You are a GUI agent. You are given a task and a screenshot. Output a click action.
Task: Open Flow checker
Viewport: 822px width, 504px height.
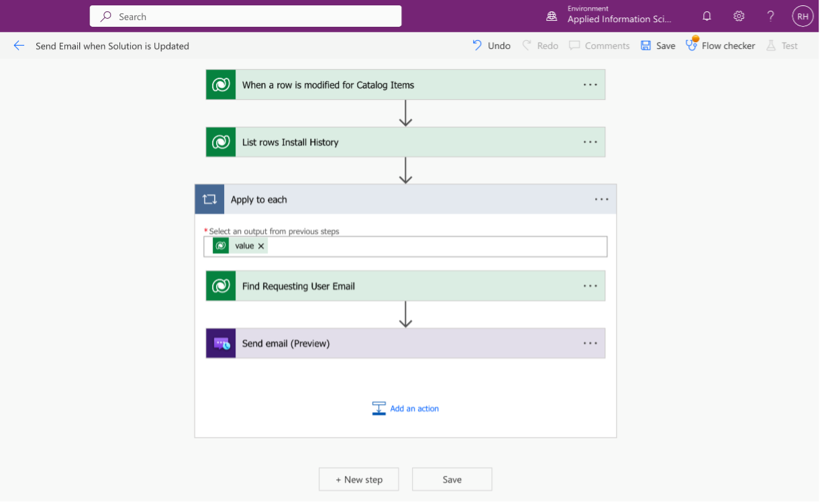coord(720,45)
